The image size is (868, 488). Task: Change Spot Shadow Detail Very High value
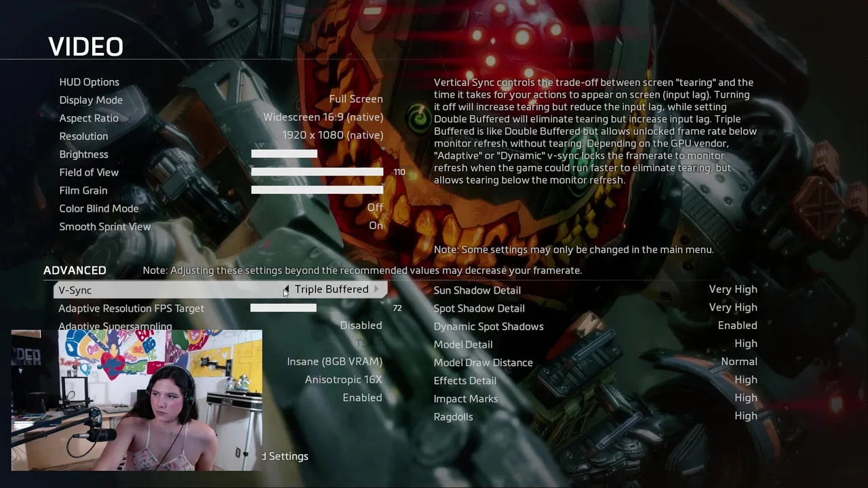click(x=733, y=308)
